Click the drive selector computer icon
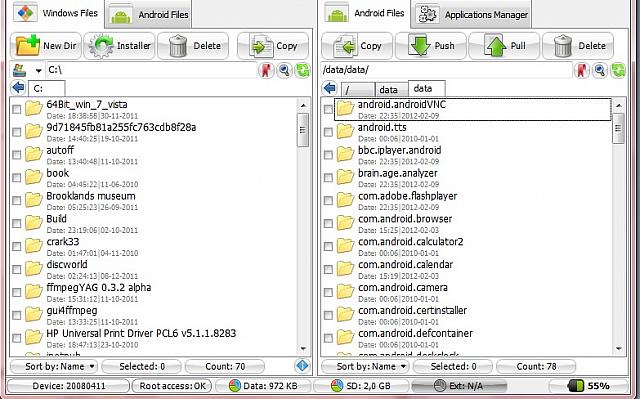The image size is (640, 399). pos(20,70)
